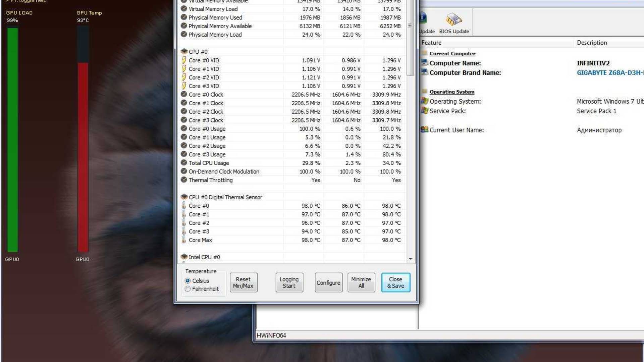644x362 pixels.
Task: Click the sensor list scrollbar thumb
Action: [x=410, y=38]
